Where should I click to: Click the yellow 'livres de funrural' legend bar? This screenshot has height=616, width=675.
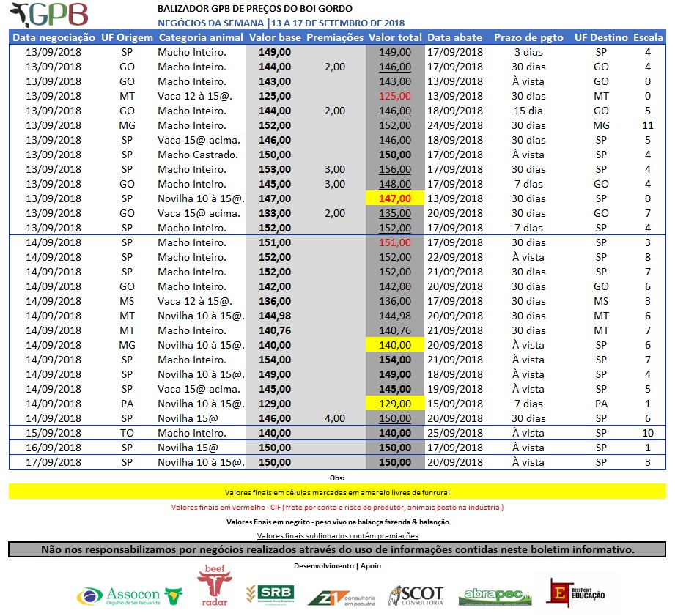click(x=337, y=491)
